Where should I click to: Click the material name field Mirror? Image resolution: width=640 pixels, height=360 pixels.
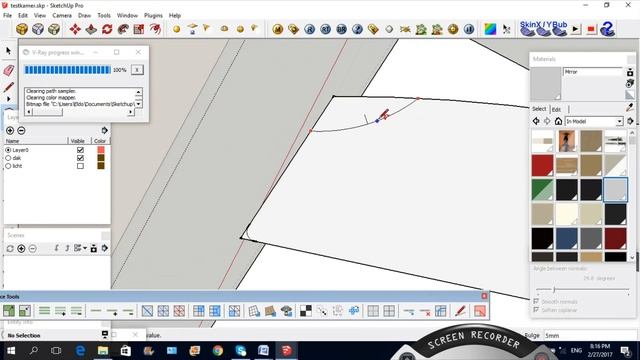click(593, 72)
